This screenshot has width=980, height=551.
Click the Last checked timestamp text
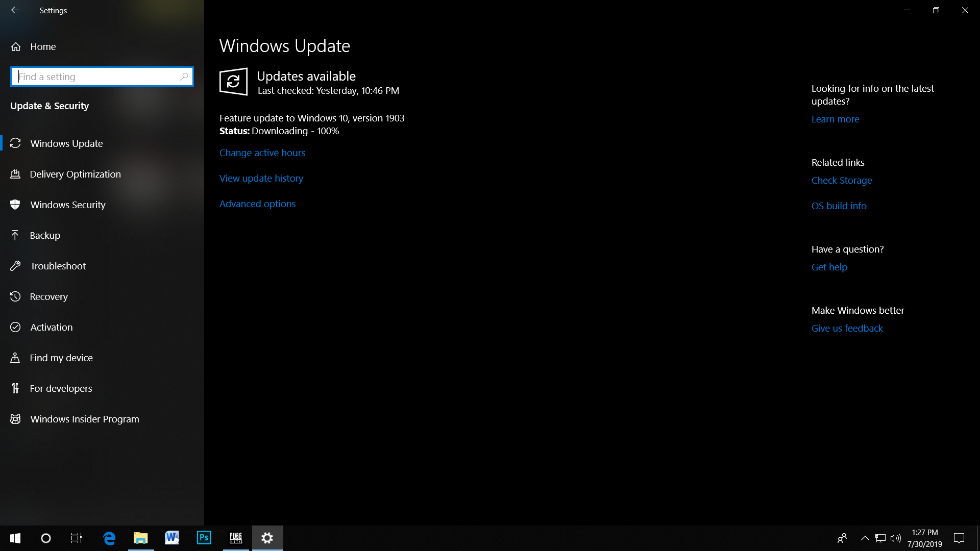point(328,90)
